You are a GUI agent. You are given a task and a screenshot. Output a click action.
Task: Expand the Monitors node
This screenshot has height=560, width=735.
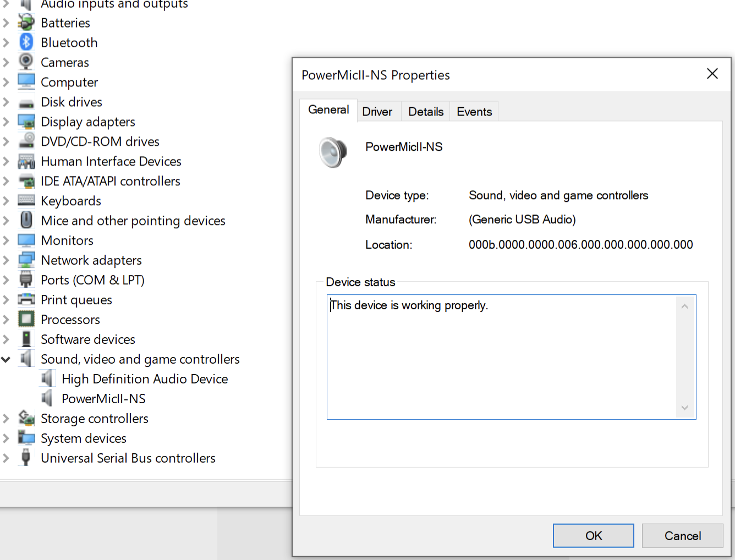tap(6, 240)
